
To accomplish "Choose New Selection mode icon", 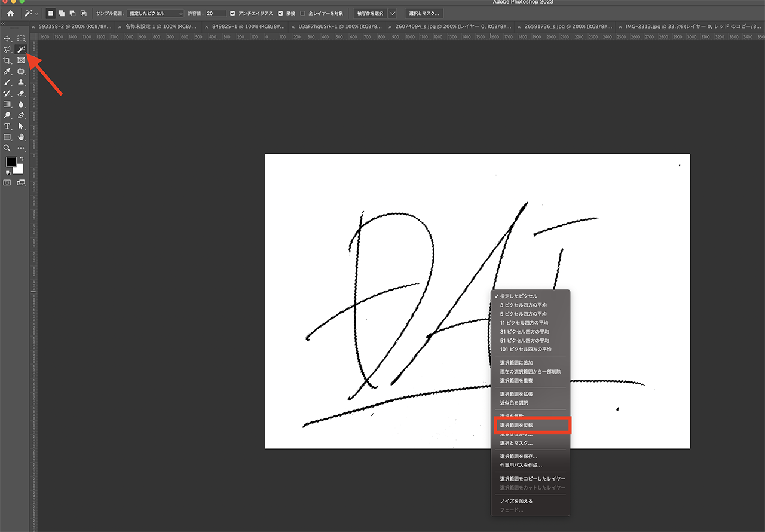I will (x=51, y=13).
